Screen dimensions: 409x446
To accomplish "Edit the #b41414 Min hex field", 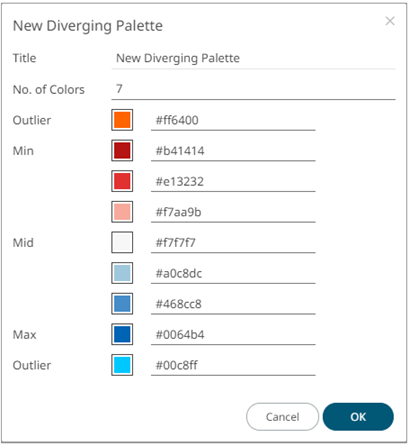I will point(233,151).
